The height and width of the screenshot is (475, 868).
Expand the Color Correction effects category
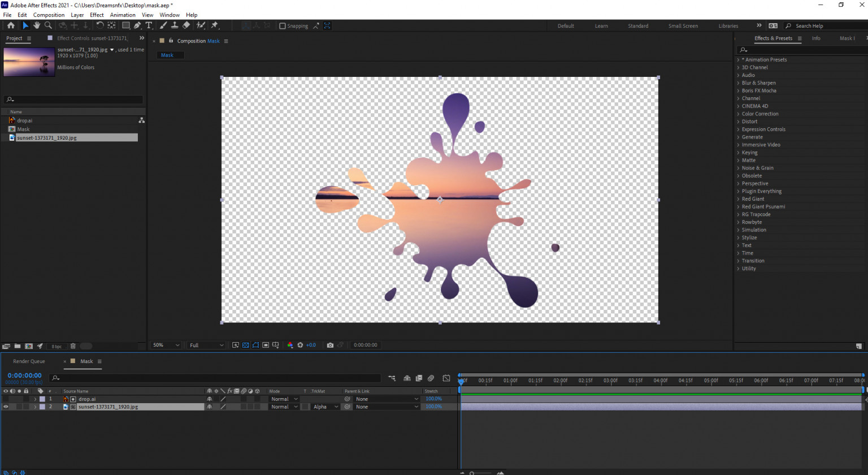point(759,114)
